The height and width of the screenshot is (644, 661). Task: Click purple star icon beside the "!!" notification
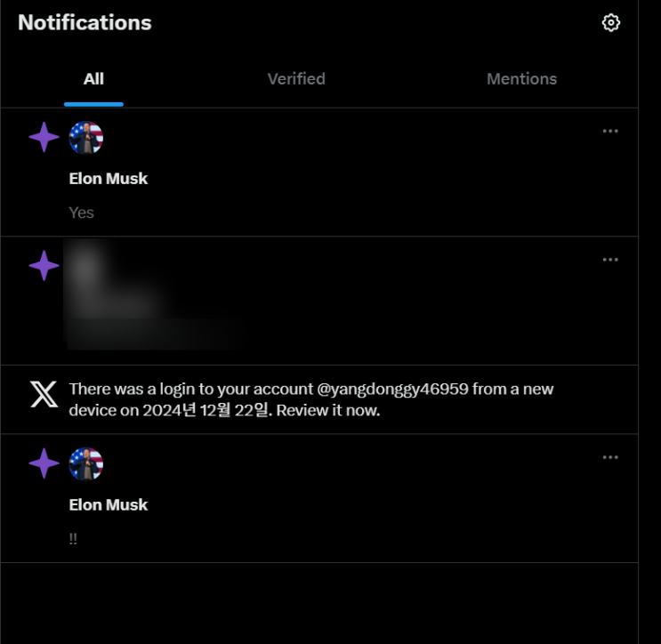tap(44, 463)
